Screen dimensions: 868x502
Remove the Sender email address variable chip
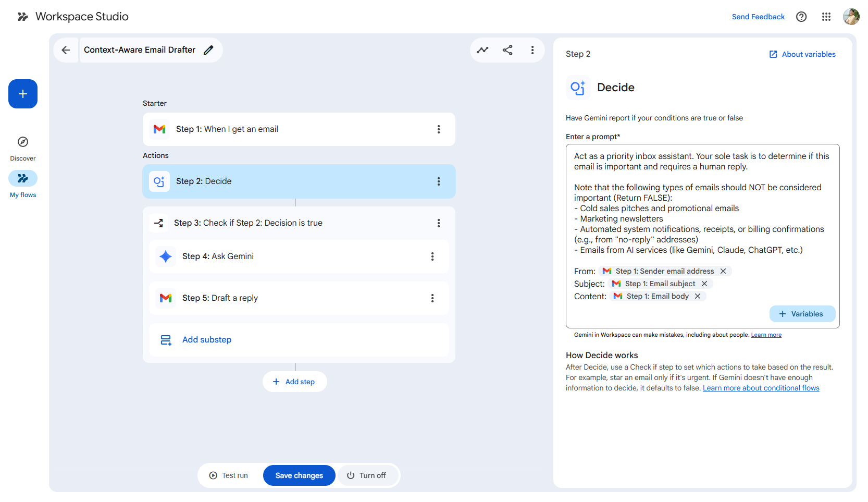pyautogui.click(x=723, y=271)
